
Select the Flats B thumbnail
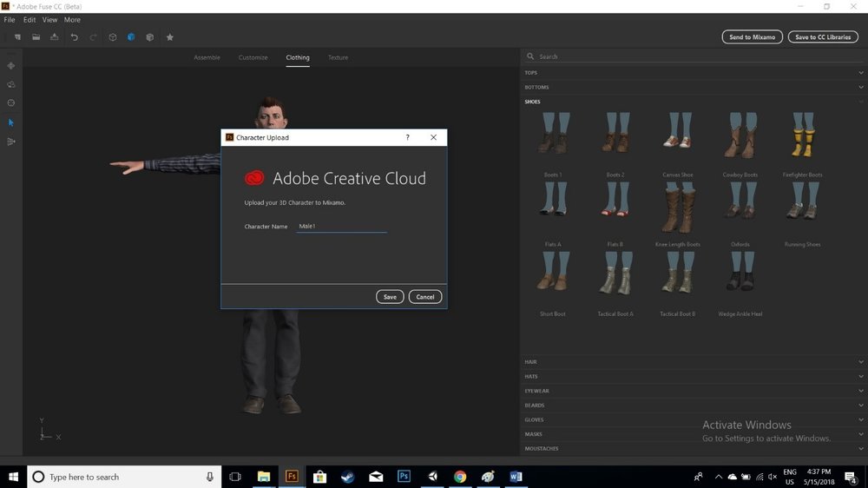tap(615, 200)
